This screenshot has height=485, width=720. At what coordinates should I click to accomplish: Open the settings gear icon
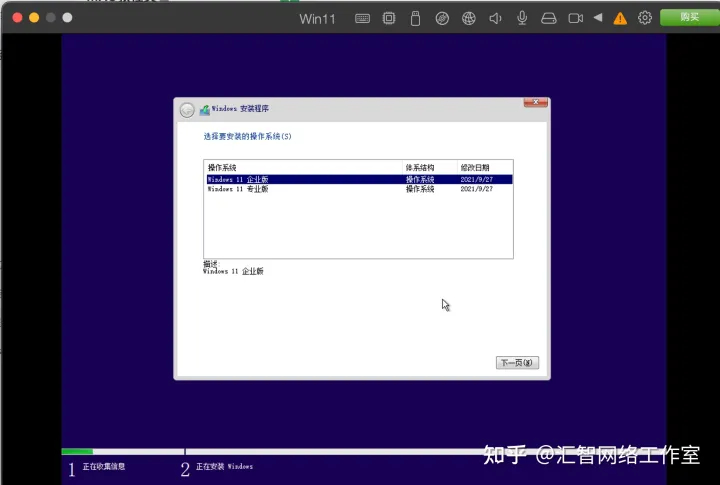click(645, 18)
